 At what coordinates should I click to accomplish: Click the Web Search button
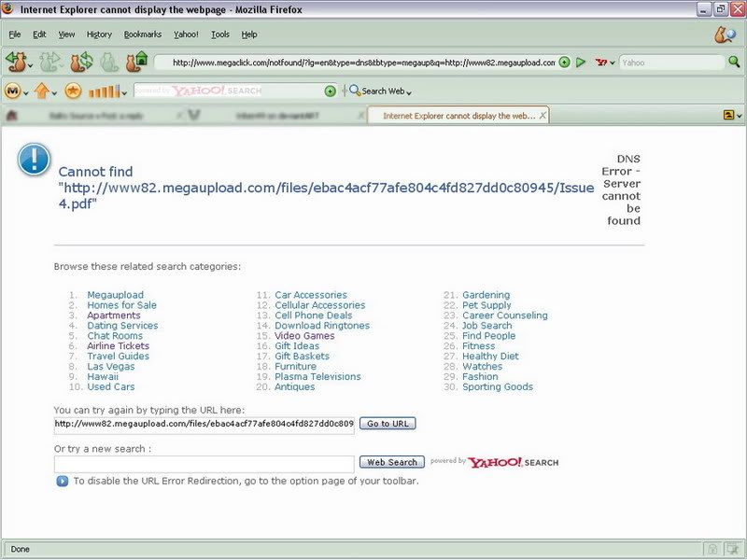tap(391, 462)
